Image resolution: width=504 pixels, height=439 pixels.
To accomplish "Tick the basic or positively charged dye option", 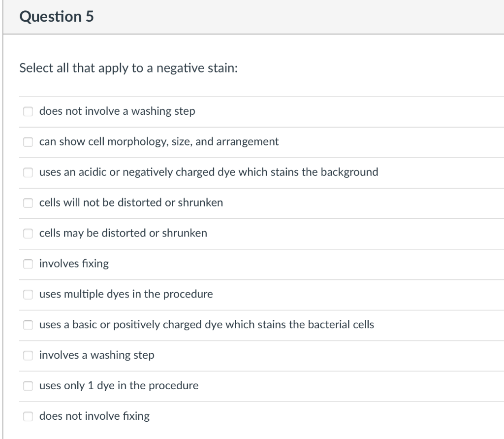I will click(28, 325).
